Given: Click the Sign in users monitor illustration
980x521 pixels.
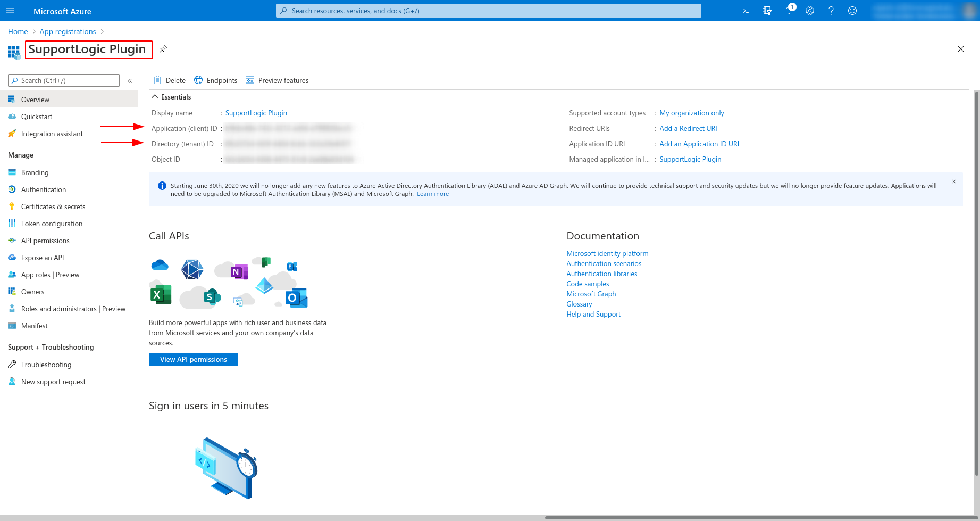Looking at the screenshot, I should (x=227, y=468).
